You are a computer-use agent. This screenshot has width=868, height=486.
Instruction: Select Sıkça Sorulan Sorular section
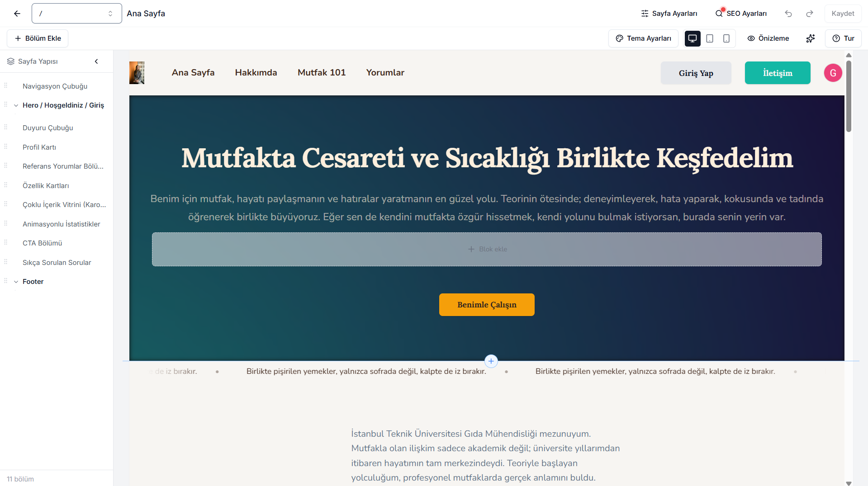57,263
